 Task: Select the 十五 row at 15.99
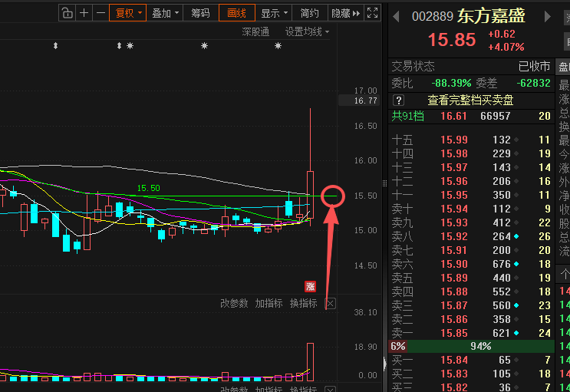[x=471, y=140]
